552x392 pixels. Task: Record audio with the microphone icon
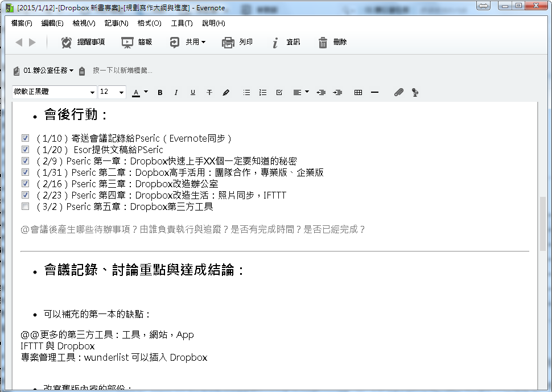click(x=415, y=93)
